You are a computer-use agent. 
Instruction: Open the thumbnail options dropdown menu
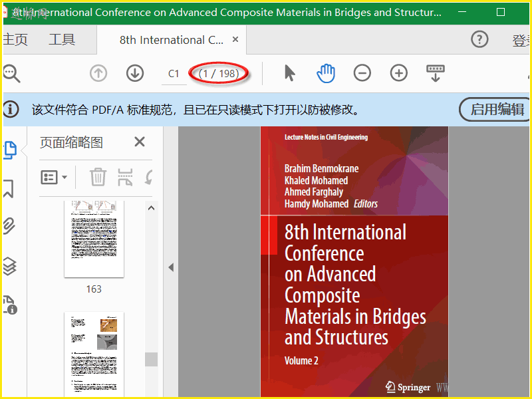54,177
